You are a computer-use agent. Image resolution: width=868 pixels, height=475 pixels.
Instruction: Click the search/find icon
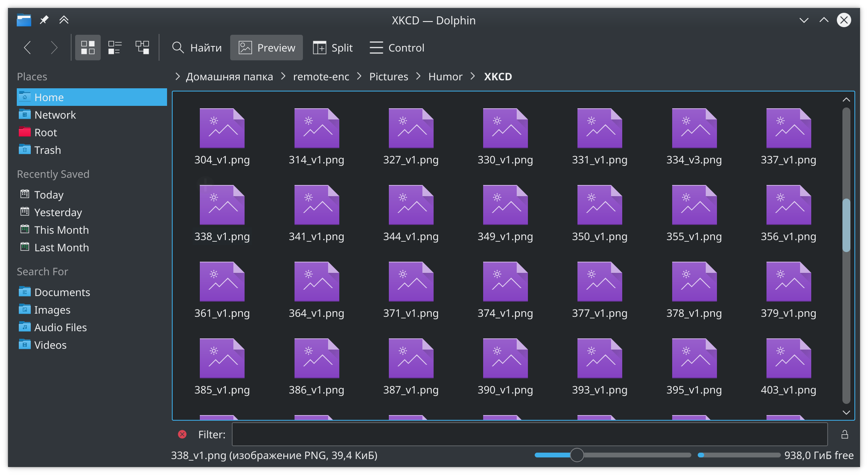pos(178,48)
